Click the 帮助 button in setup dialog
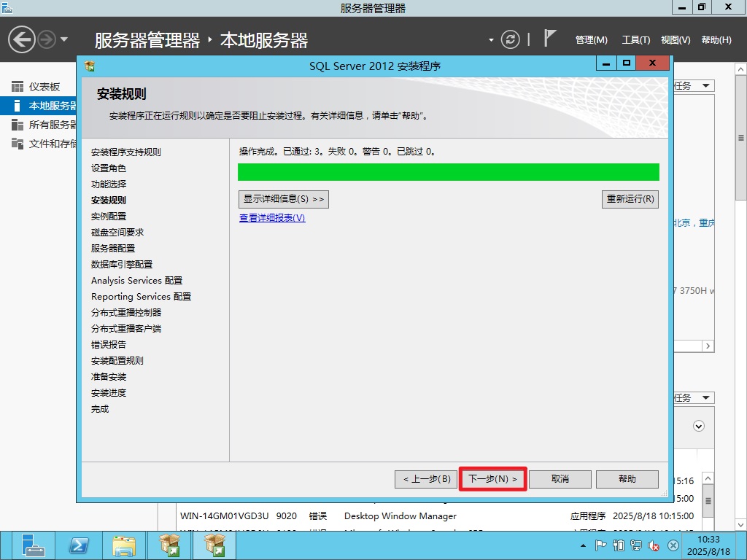 coord(627,479)
